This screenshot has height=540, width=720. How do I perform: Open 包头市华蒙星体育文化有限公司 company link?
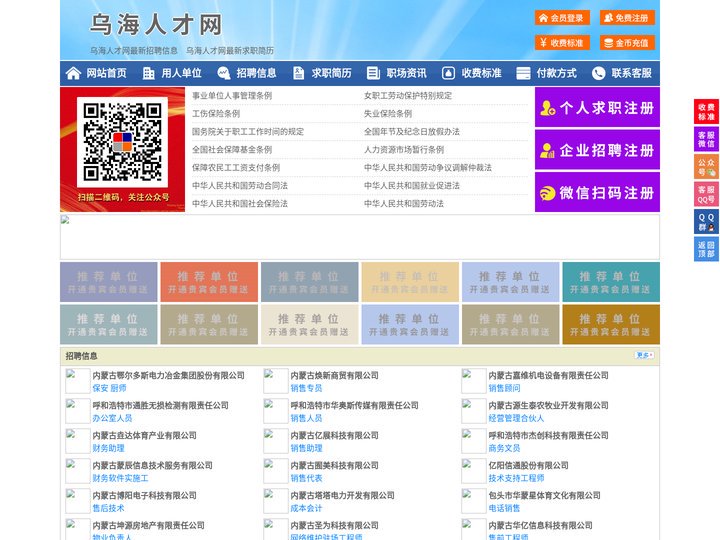(x=544, y=495)
